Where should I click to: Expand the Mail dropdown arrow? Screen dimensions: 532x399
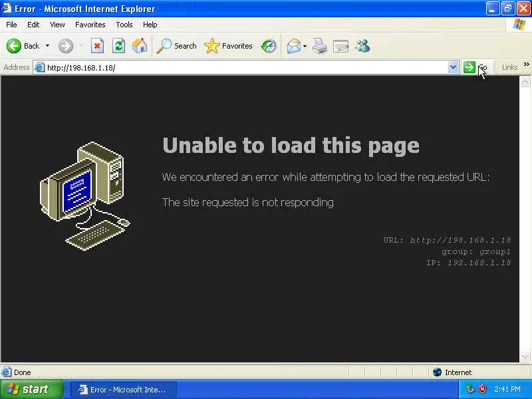coord(305,46)
